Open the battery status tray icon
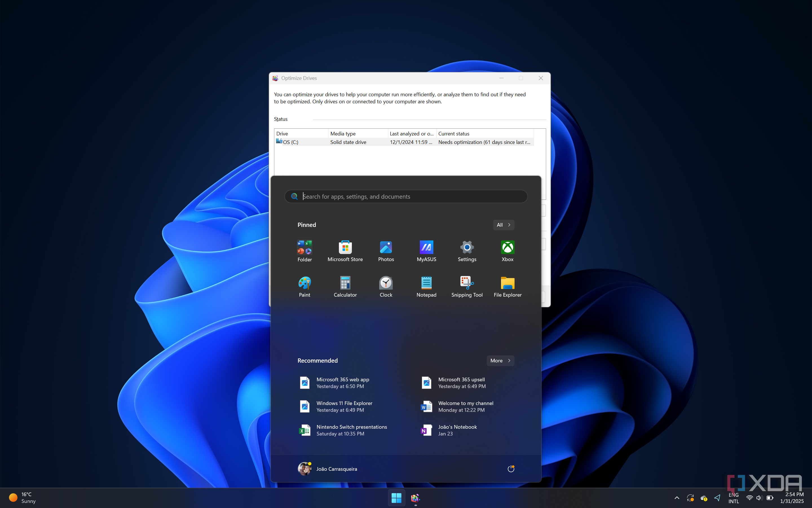 point(770,498)
